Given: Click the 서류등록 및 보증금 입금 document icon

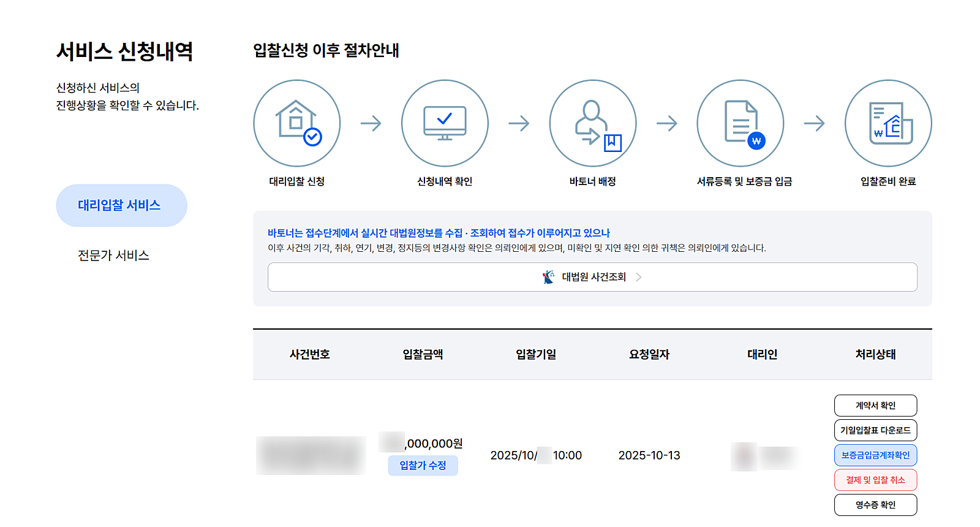Looking at the screenshot, I should 741,123.
